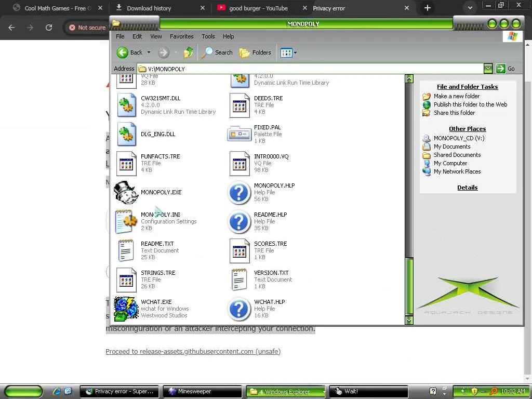Open the Tools menu
The width and height of the screenshot is (532, 399).
point(208,36)
